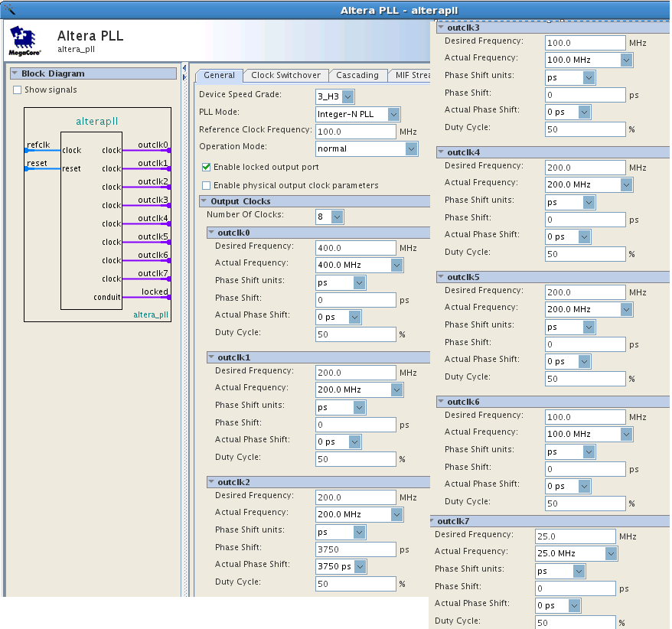Screen dimensions: 672x629
Task: Click the reset port endpoint in block diagram
Action: [x=26, y=168]
